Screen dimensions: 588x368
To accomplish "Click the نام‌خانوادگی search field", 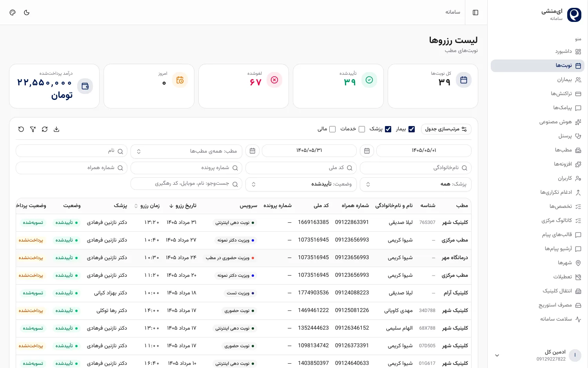I will (x=416, y=168).
